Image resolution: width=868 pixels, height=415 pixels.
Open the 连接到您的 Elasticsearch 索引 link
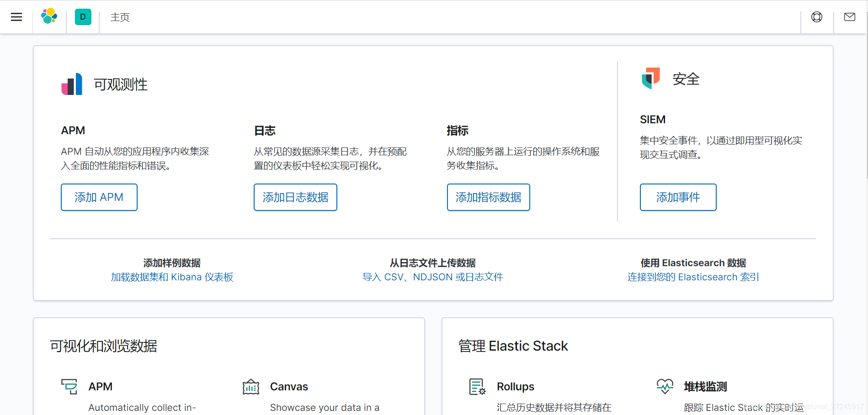point(693,277)
